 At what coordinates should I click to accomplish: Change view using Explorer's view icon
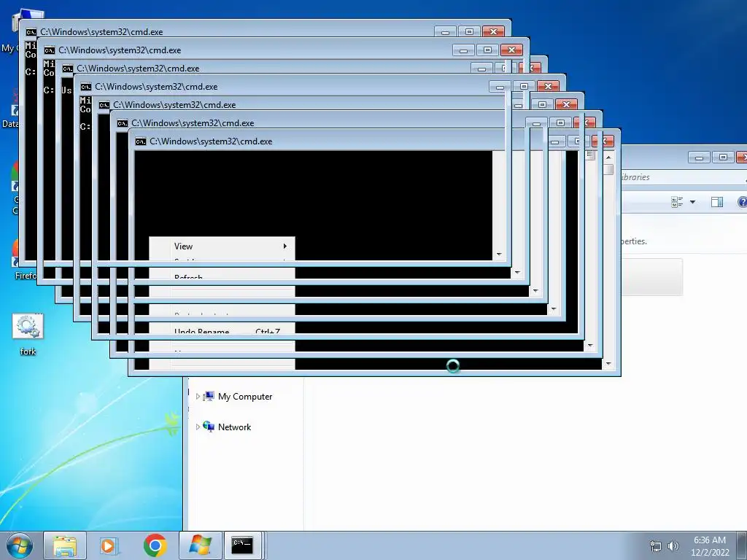[x=677, y=203]
